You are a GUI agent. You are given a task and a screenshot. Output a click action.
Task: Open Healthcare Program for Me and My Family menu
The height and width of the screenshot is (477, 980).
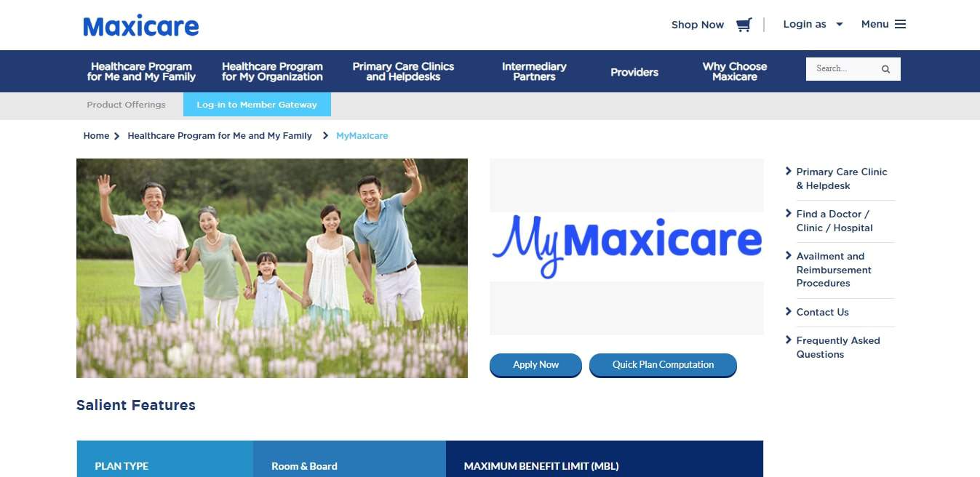(141, 71)
